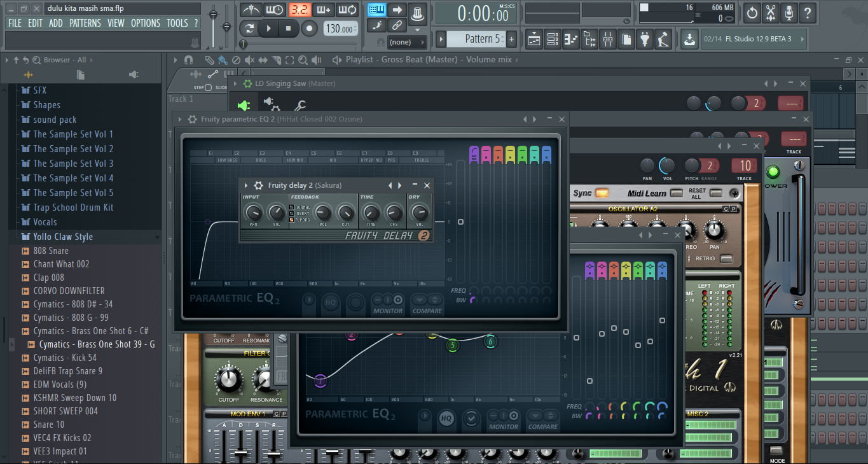Toggle the RETRIG switch in the synth
This screenshot has width=868, height=464.
pyautogui.click(x=726, y=259)
